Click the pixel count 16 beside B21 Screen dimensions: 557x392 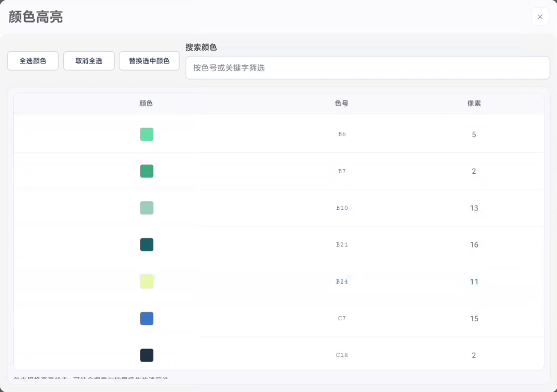point(474,244)
